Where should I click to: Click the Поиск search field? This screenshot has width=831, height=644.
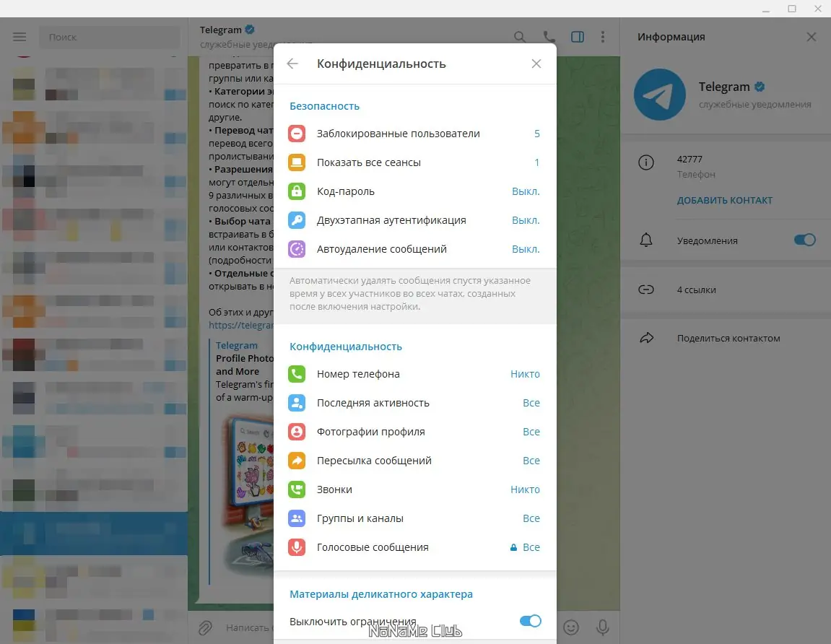(110, 37)
